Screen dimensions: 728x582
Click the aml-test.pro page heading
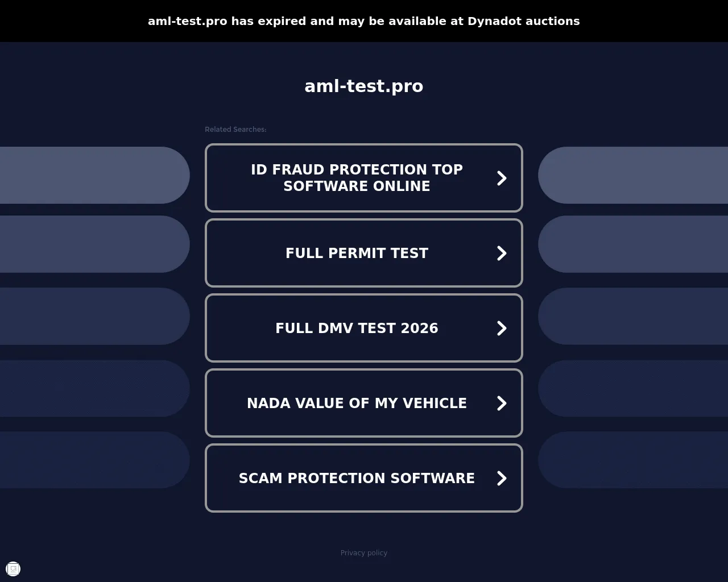364,86
